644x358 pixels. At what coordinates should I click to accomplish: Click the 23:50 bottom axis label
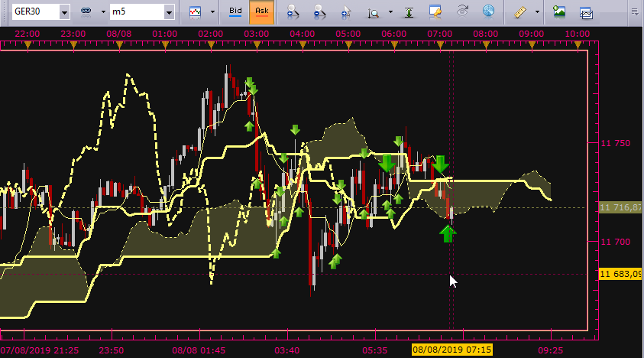pyautogui.click(x=112, y=350)
